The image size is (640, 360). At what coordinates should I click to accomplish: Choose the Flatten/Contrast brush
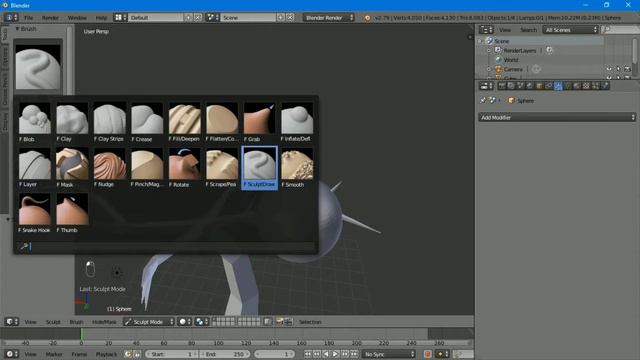(222, 122)
